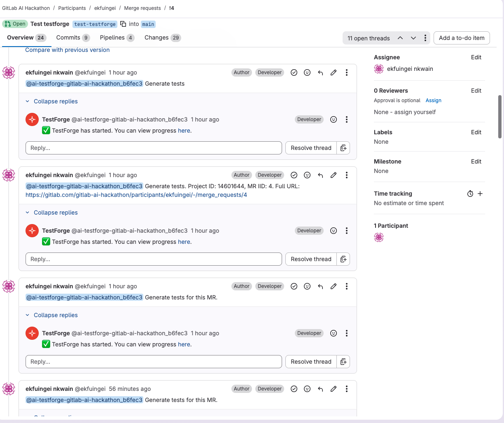Open more actions on first TestForge reply
The width and height of the screenshot is (504, 423).
coord(347,119)
